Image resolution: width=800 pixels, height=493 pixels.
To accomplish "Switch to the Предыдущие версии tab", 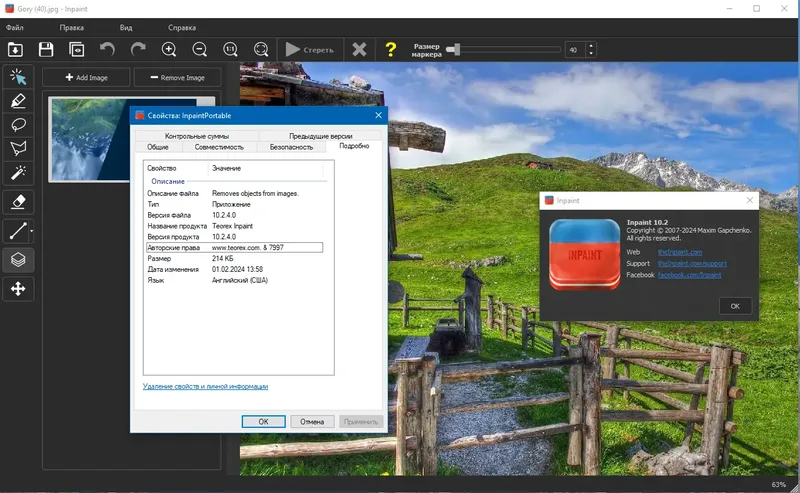I will 320,136.
